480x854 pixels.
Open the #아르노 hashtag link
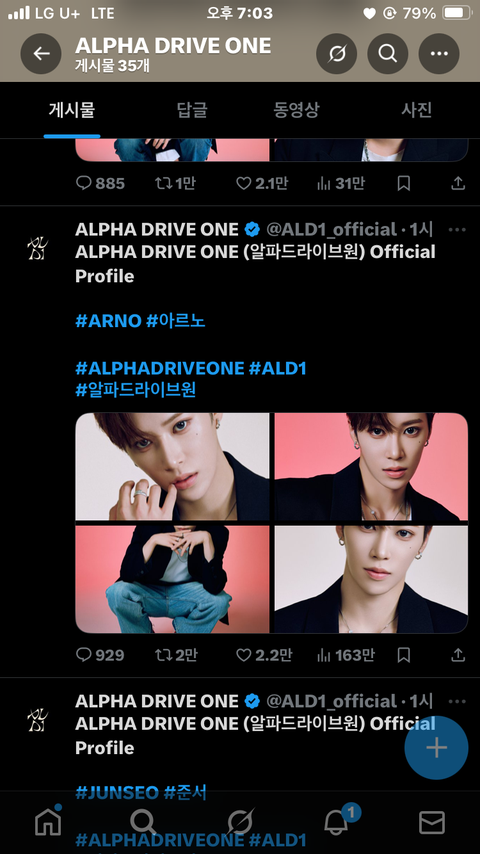175,321
